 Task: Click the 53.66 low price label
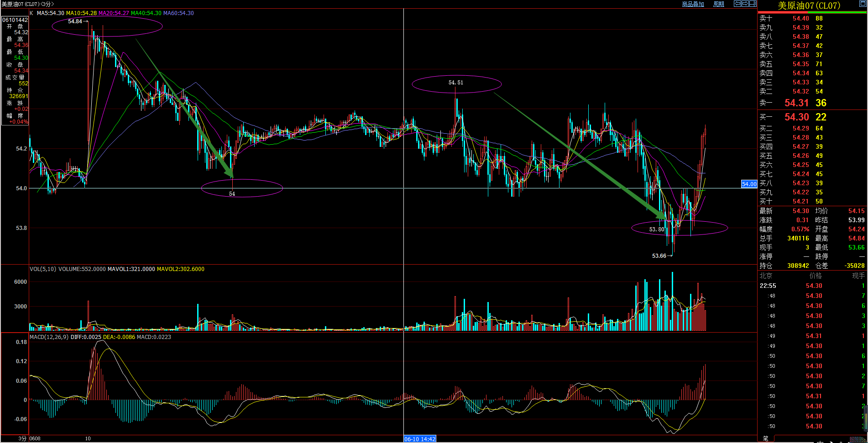pos(659,256)
